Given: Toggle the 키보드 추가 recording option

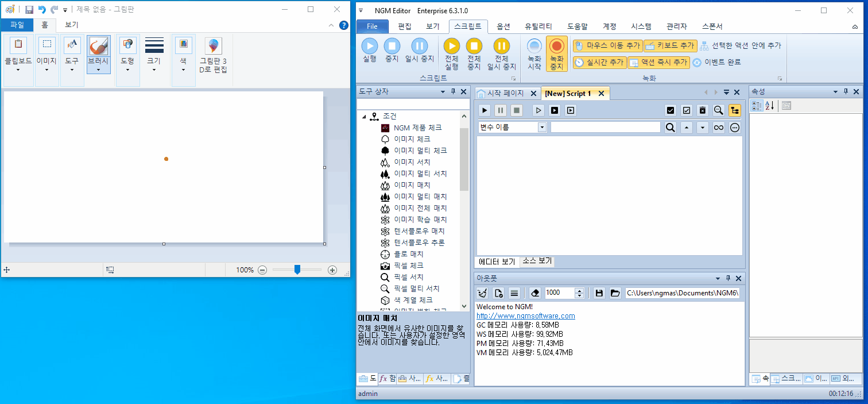Looking at the screenshot, I should 671,45.
